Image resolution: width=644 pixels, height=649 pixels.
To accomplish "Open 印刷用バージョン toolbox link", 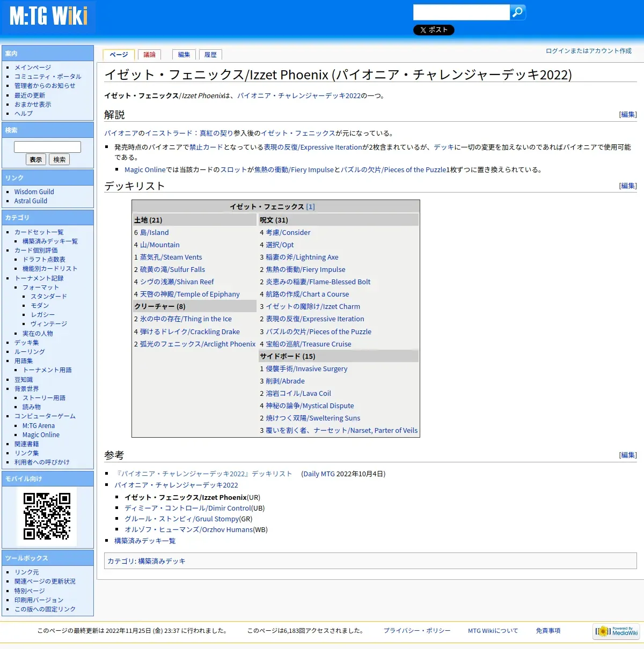I will (39, 600).
